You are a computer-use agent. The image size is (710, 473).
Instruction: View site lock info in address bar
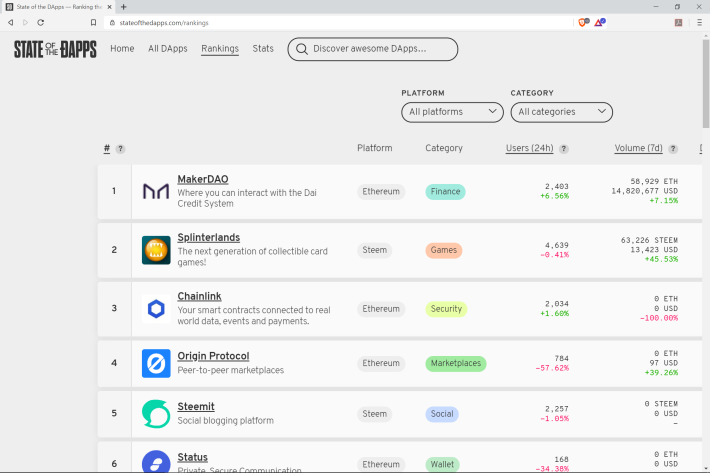[x=112, y=23]
